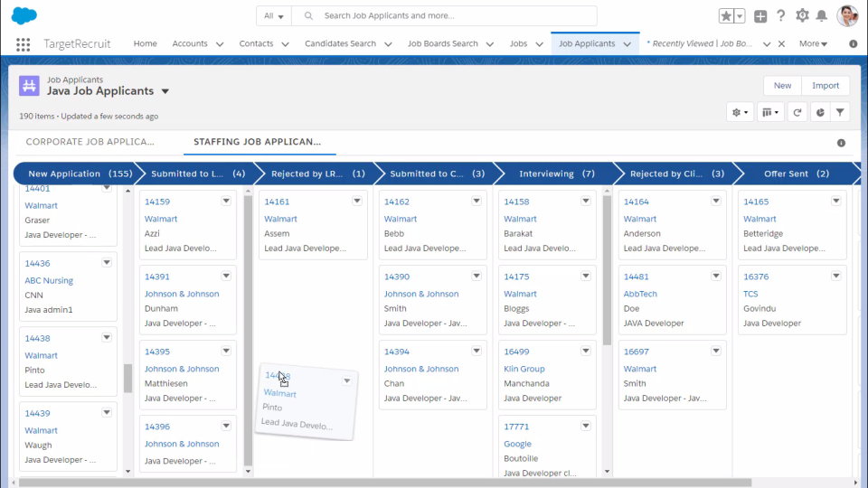
Task: Open the App Launcher grid icon
Action: tap(24, 43)
